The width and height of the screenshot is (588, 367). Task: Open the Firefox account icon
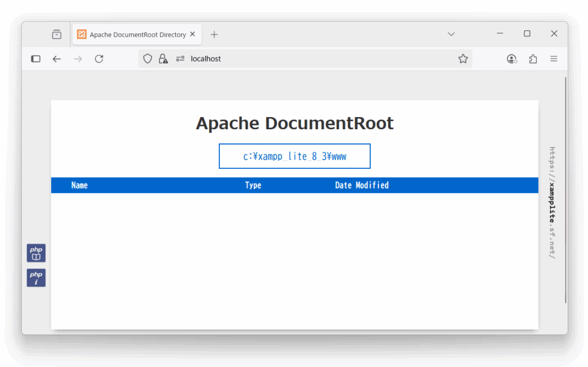512,59
